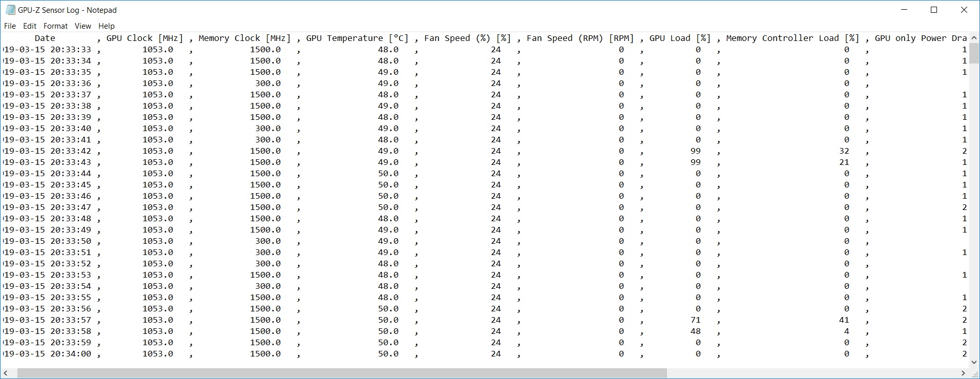Click memory controller load 21

(x=844, y=162)
